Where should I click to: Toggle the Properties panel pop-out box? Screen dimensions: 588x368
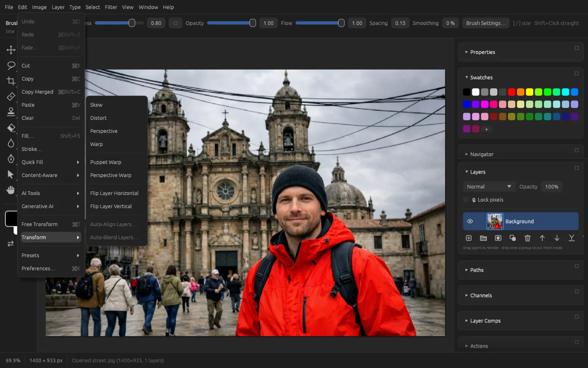pyautogui.click(x=577, y=48)
